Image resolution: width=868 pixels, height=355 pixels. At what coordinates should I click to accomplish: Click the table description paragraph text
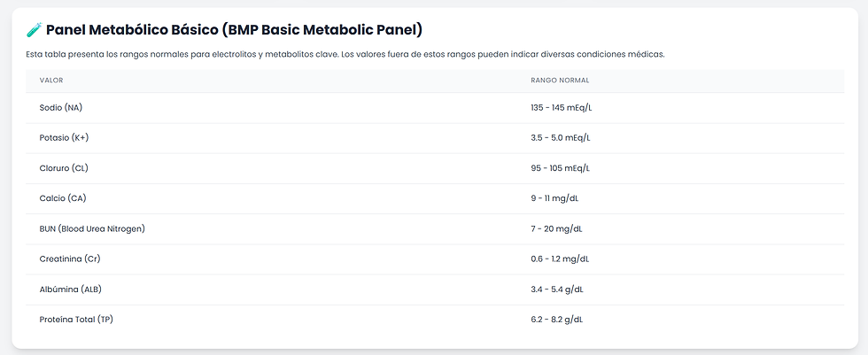[345, 55]
